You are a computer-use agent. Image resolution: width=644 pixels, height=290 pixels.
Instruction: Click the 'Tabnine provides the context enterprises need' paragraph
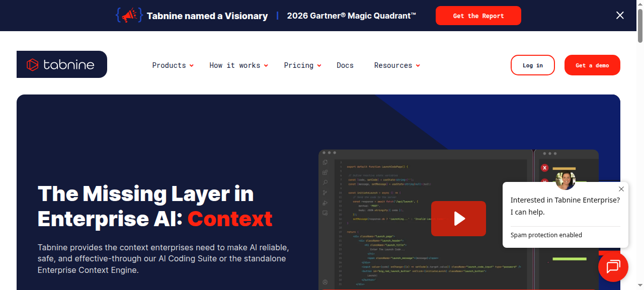[164, 259]
